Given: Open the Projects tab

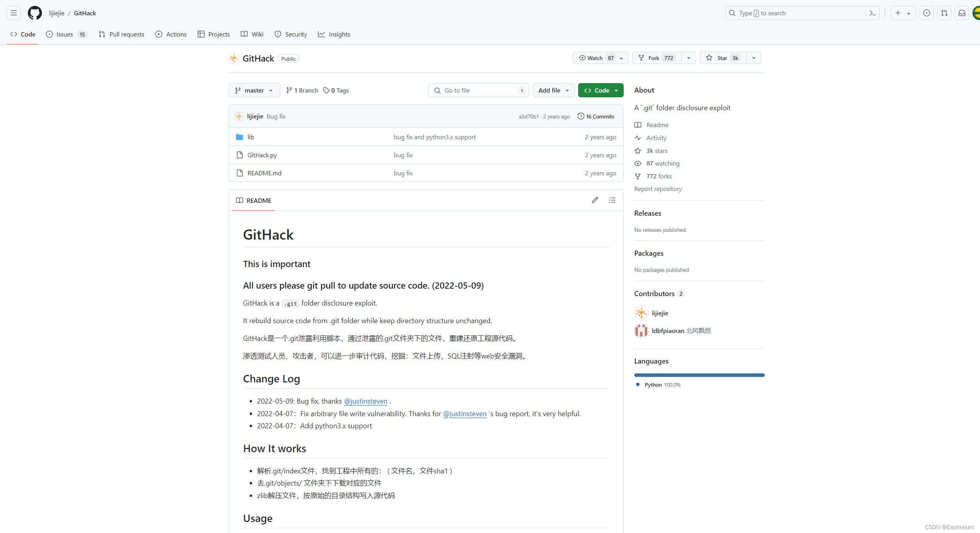Looking at the screenshot, I should (214, 34).
